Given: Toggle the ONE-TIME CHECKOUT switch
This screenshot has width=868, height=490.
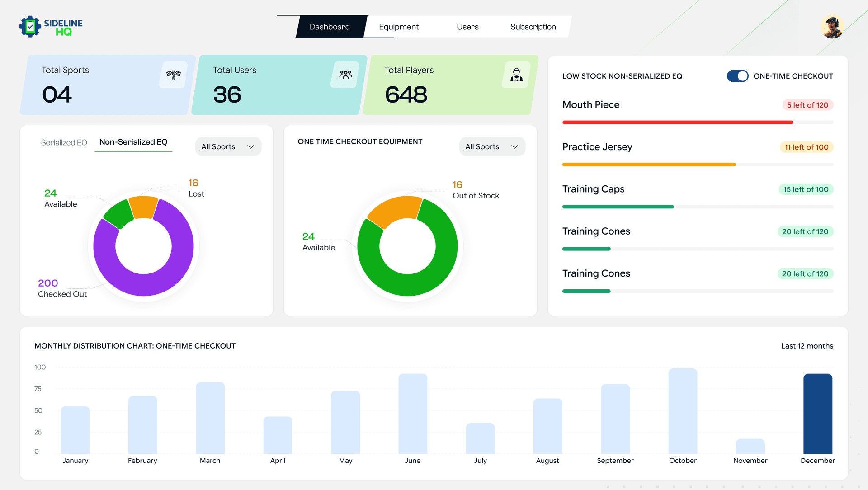Looking at the screenshot, I should pos(738,76).
